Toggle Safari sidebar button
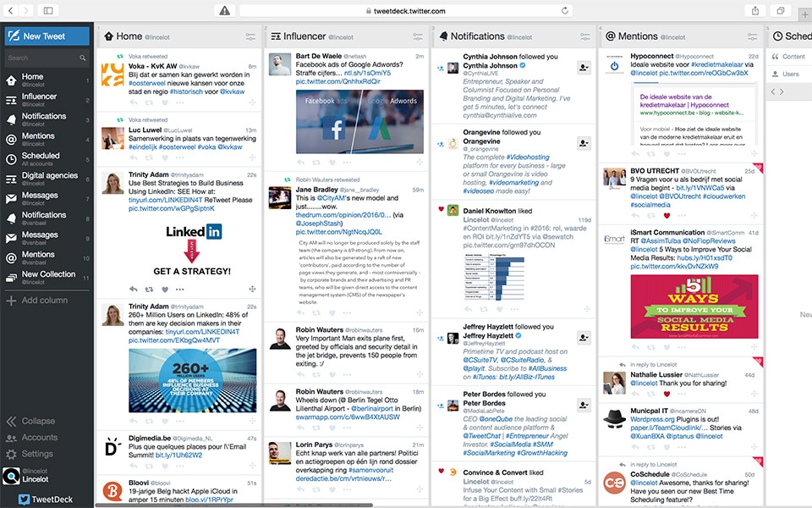Image resolution: width=812 pixels, height=508 pixels. pyautogui.click(x=48, y=10)
